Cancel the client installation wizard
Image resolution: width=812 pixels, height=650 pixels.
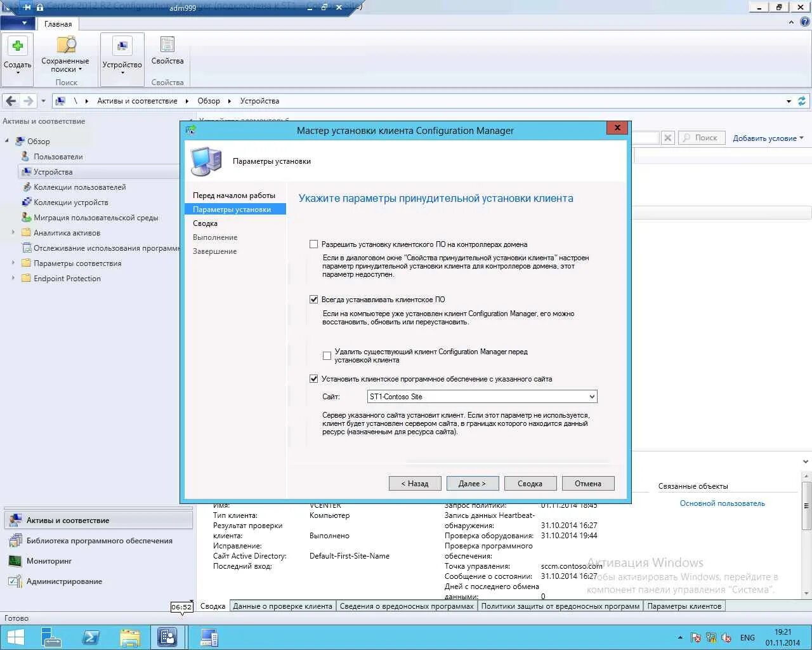click(588, 484)
